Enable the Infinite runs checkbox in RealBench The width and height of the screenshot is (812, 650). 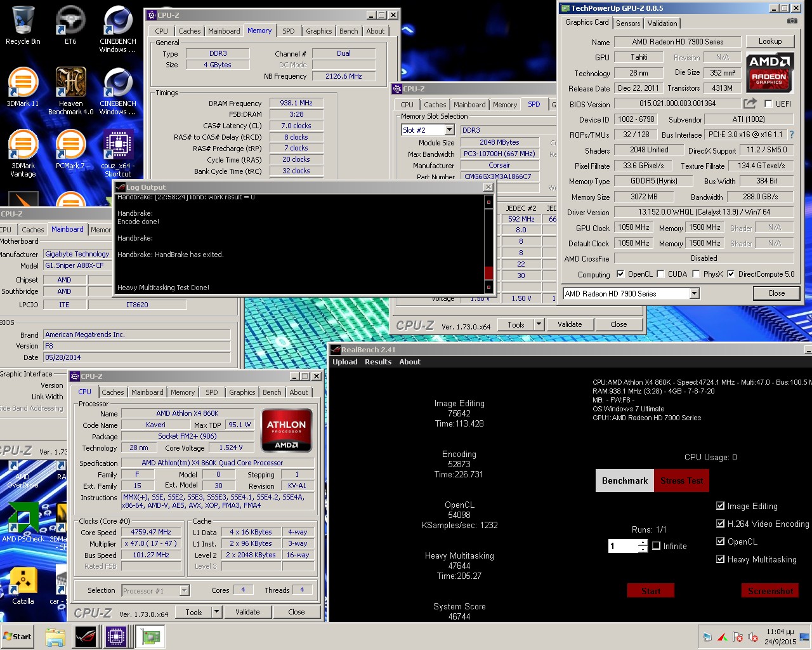[x=657, y=545]
